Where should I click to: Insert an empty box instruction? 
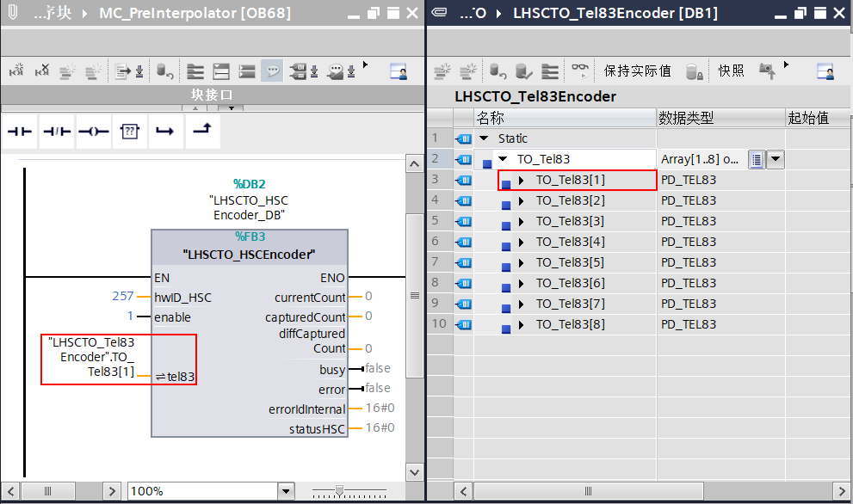coord(129,132)
